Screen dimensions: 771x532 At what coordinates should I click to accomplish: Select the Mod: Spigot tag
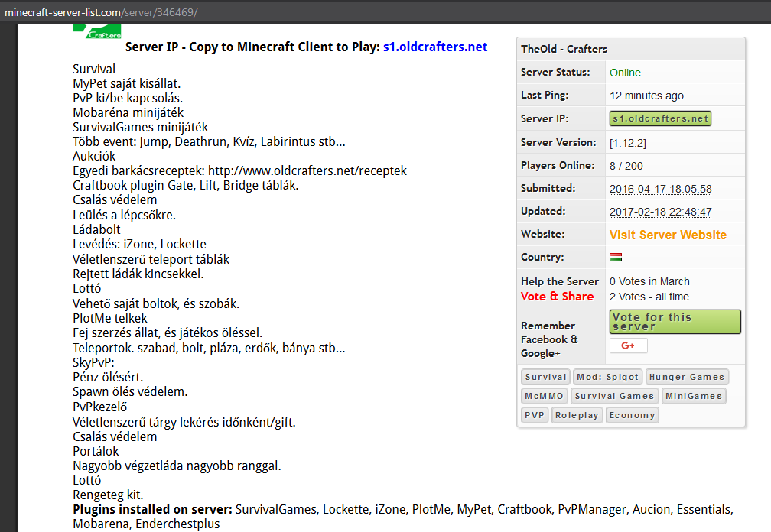point(608,377)
